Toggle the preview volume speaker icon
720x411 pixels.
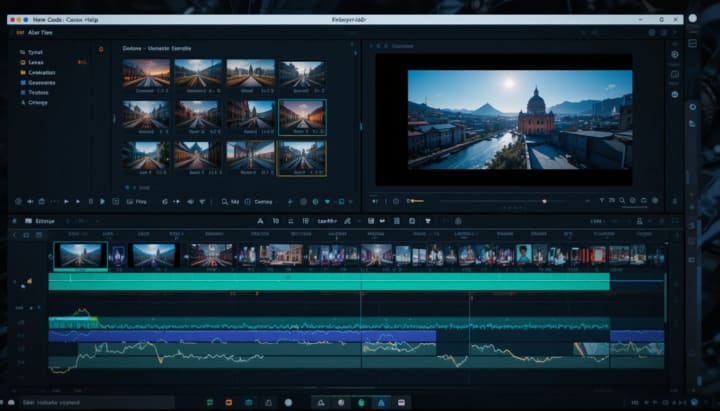pyautogui.click(x=375, y=201)
